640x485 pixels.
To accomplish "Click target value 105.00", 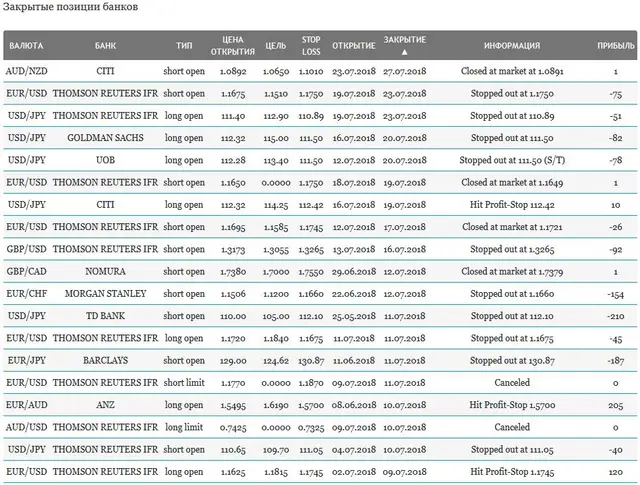I will (x=276, y=316).
